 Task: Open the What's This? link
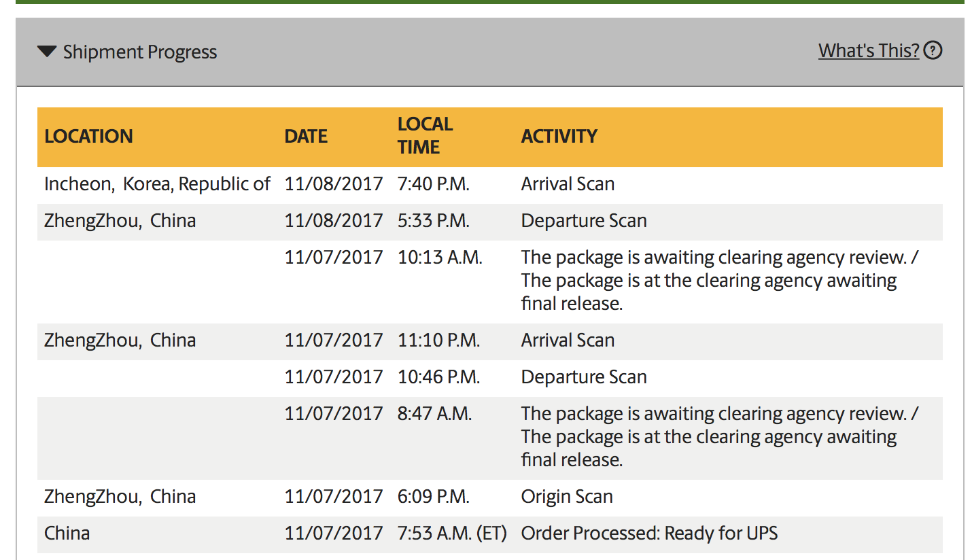[869, 51]
